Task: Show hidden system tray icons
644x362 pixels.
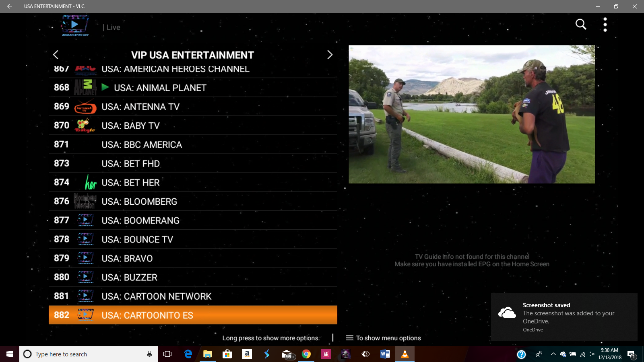Action: point(553,354)
